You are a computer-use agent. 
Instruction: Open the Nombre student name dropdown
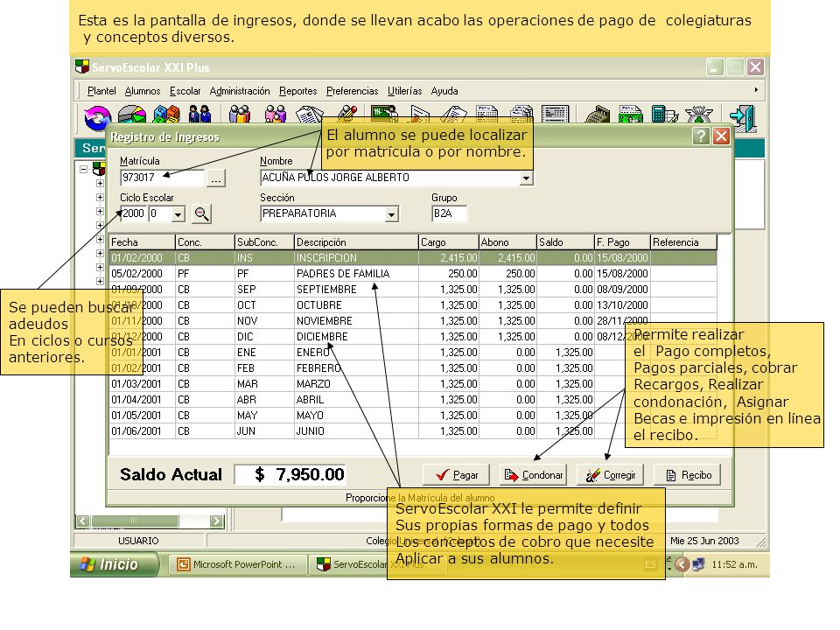[x=526, y=178]
